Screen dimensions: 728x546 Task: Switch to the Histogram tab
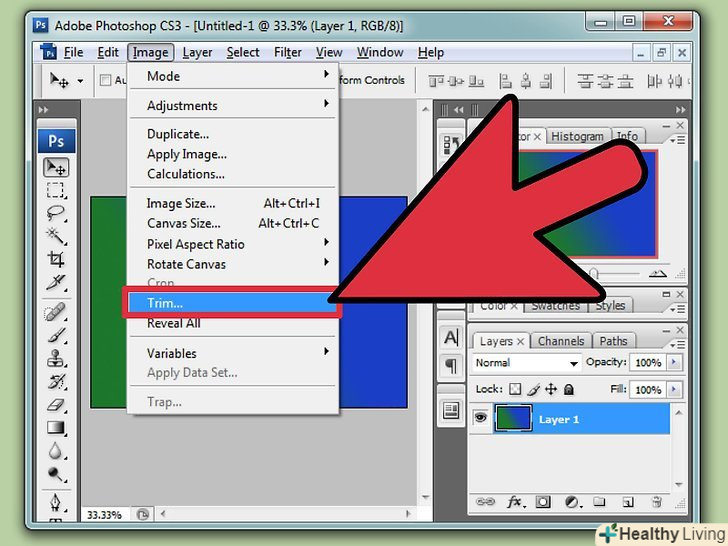point(577,136)
